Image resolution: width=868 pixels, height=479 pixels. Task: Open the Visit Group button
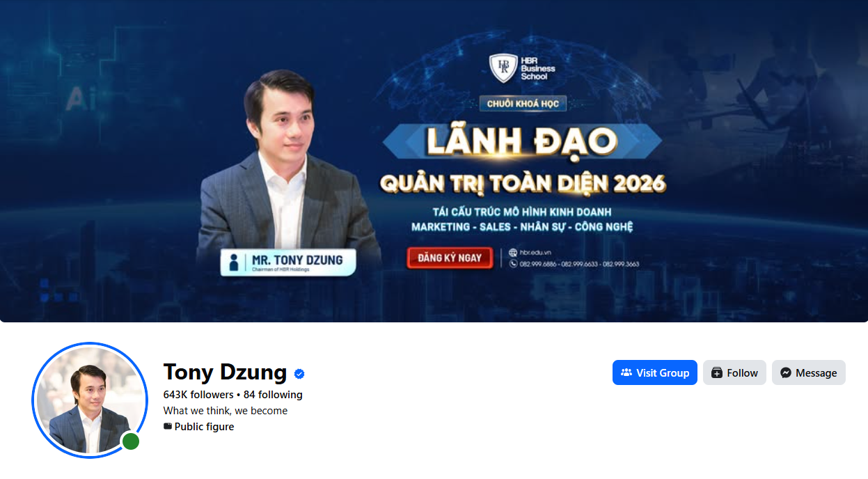tap(655, 372)
